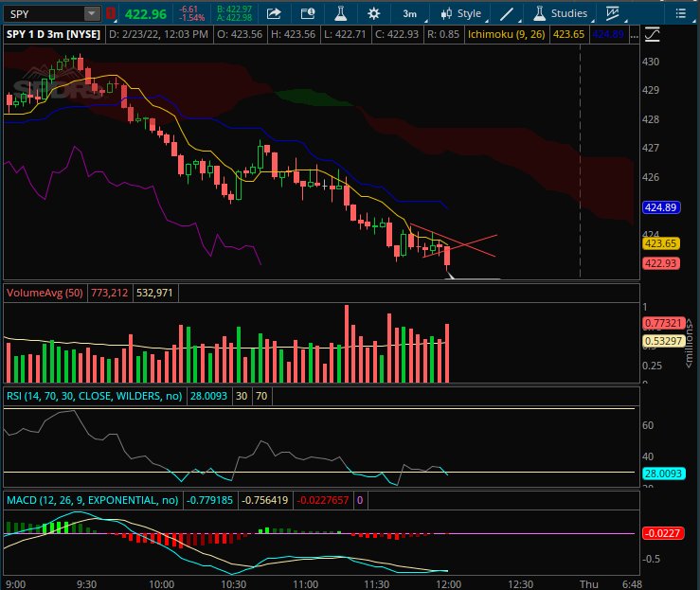
Task: Open the calendar with clock icon
Action: click(x=308, y=14)
